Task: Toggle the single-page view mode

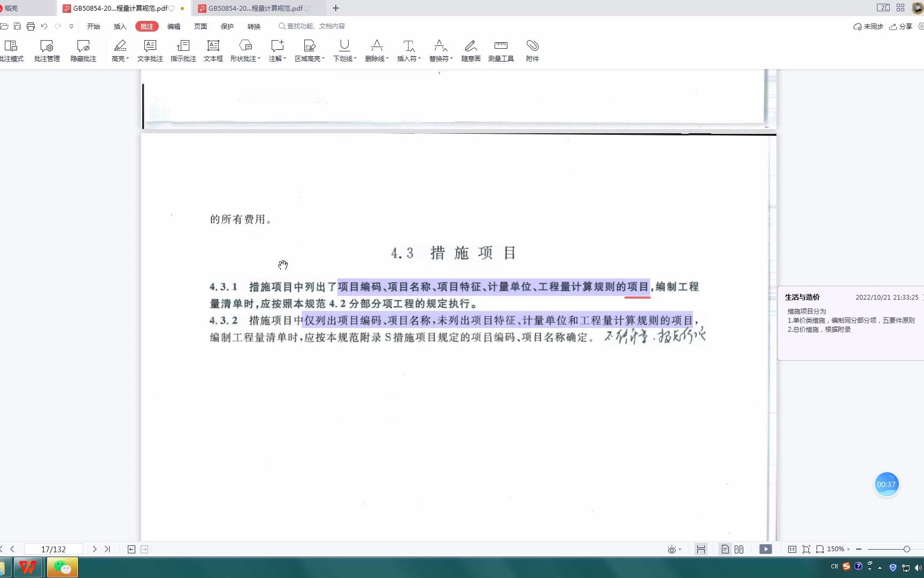Action: (x=725, y=549)
